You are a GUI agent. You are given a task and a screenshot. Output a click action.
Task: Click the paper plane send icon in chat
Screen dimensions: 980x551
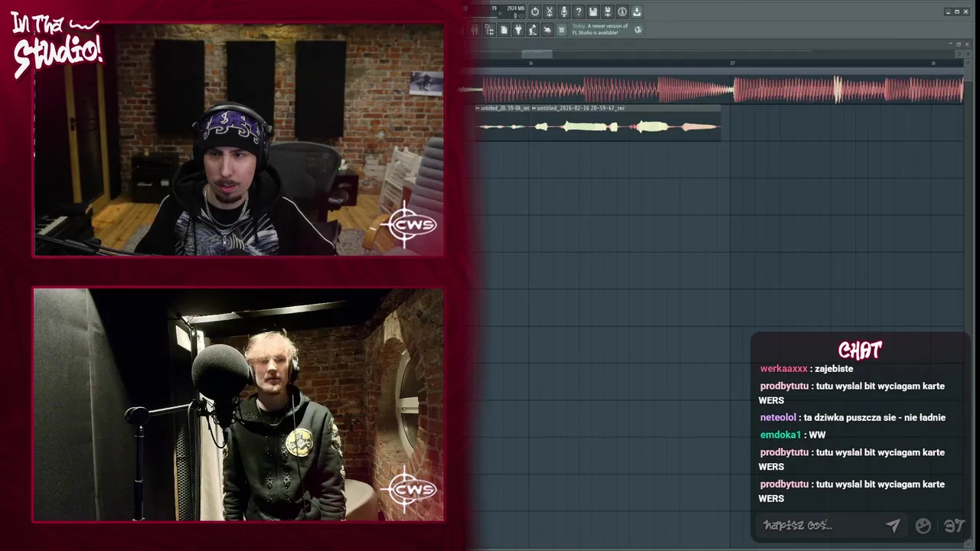point(893,525)
